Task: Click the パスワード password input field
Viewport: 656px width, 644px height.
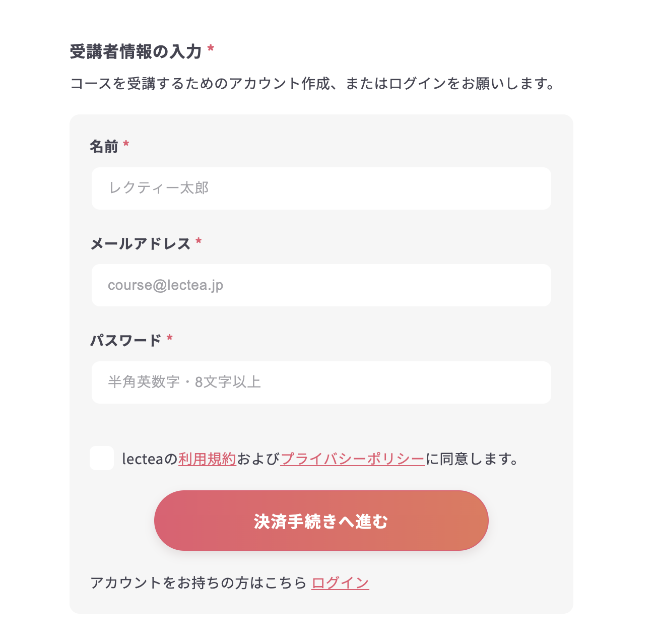Action: (321, 382)
